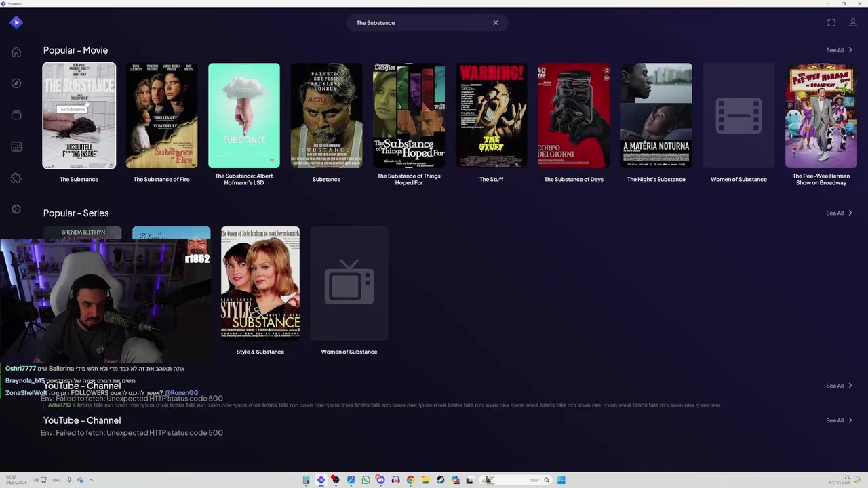The height and width of the screenshot is (488, 868).
Task: Open The Substance: Albert Hofmann's LSD poster
Action: pyautogui.click(x=244, y=116)
